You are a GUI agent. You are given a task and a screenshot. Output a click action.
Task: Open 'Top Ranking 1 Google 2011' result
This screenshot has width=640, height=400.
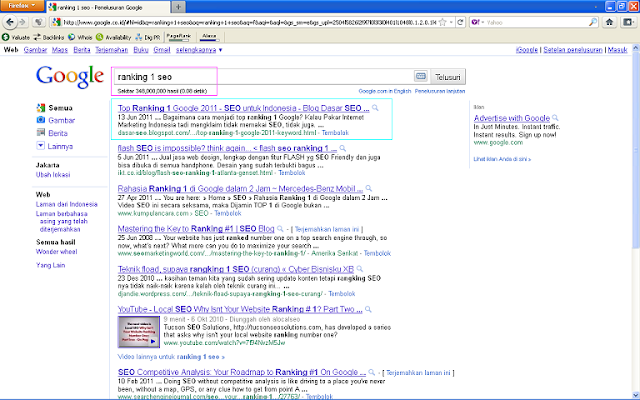[243, 108]
